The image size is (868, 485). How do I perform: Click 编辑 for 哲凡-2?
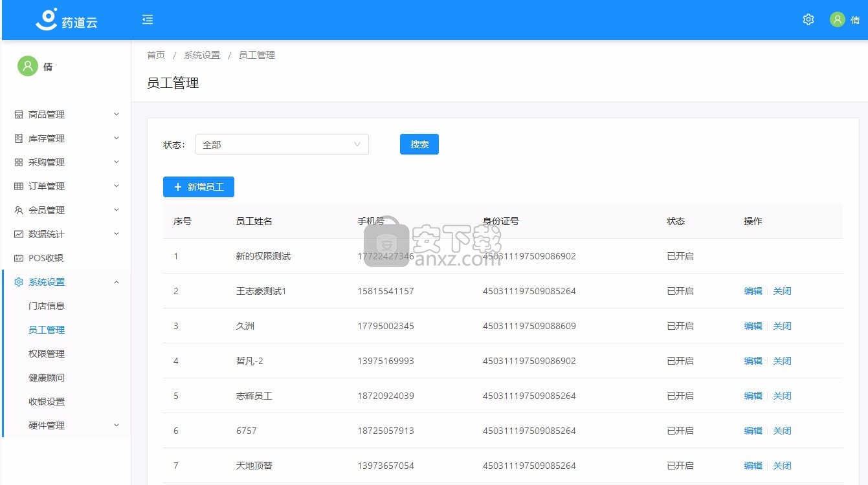[753, 361]
